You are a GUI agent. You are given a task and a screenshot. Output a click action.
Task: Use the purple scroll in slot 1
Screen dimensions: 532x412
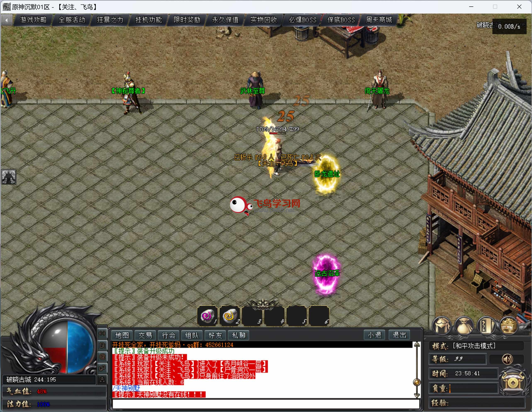[x=207, y=316]
